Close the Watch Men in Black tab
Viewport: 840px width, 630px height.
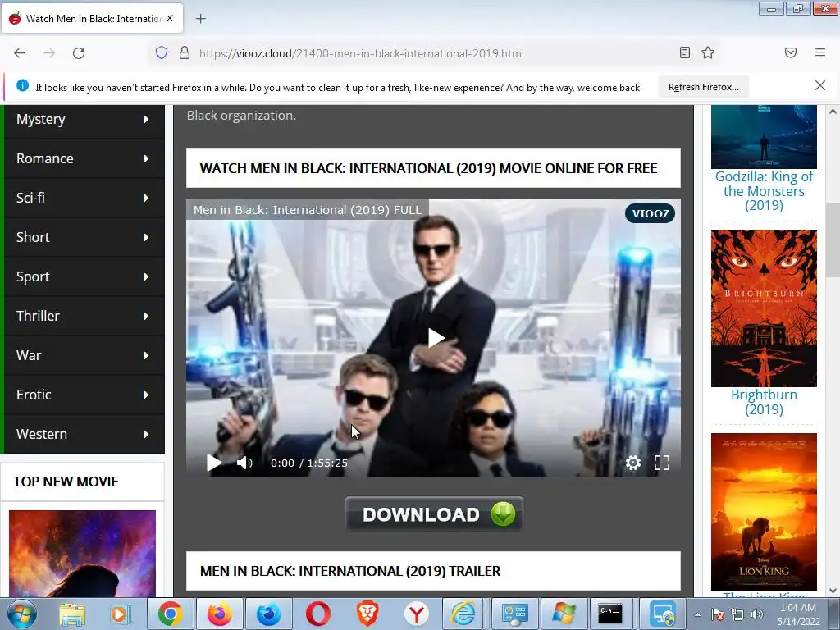170,18
